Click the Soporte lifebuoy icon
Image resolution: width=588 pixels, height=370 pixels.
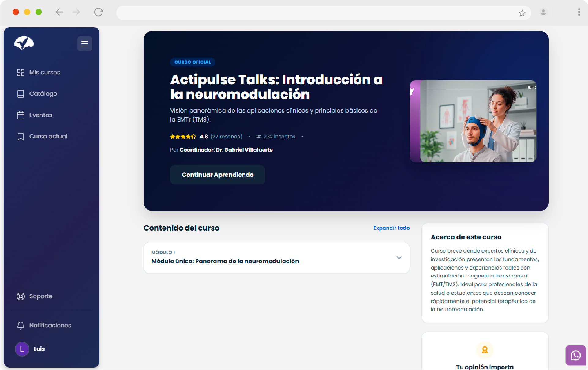[x=21, y=296]
